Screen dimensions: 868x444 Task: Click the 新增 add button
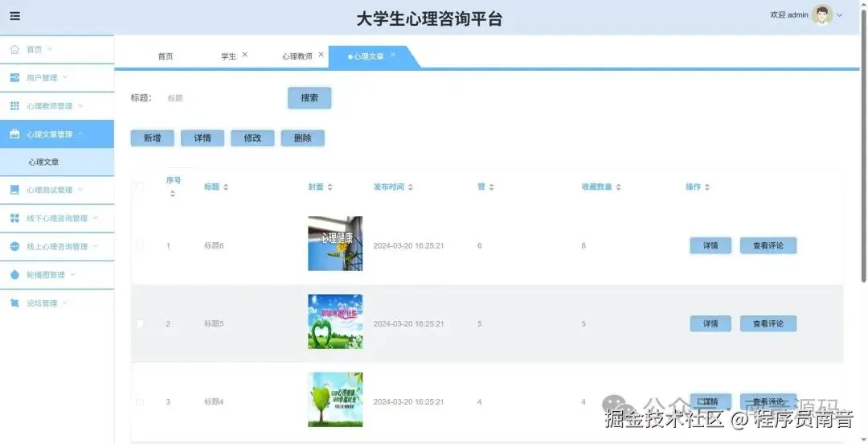point(152,138)
